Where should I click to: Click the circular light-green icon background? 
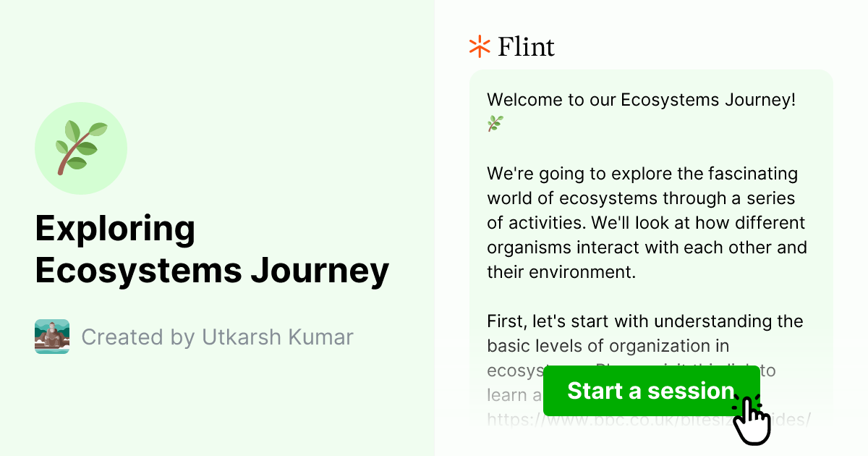click(81, 148)
